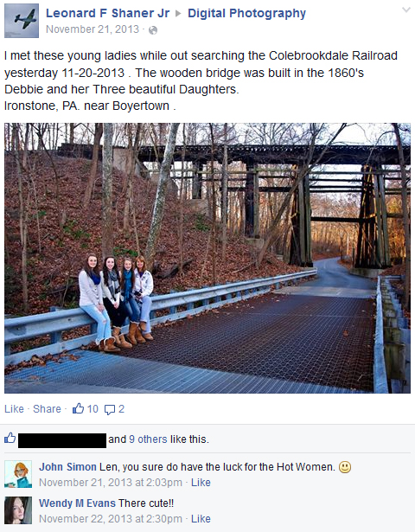This screenshot has height=532, width=415.
Task: Click the airplane profile picture of the poster
Action: pyautogui.click(x=22, y=21)
